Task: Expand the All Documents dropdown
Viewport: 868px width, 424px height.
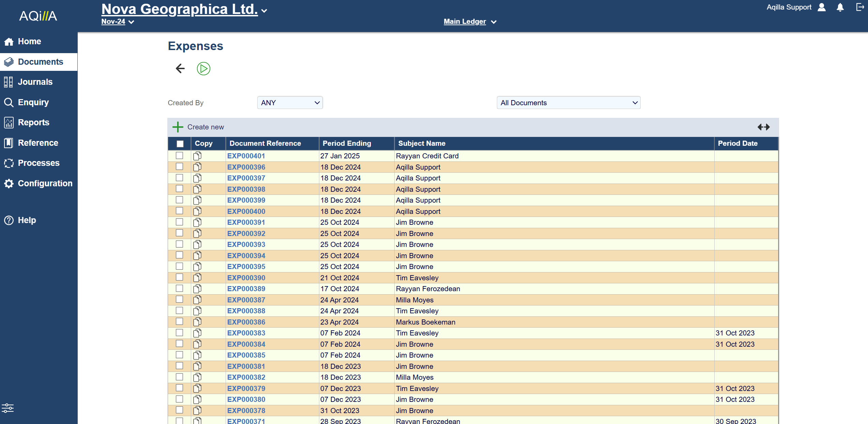Action: [568, 103]
